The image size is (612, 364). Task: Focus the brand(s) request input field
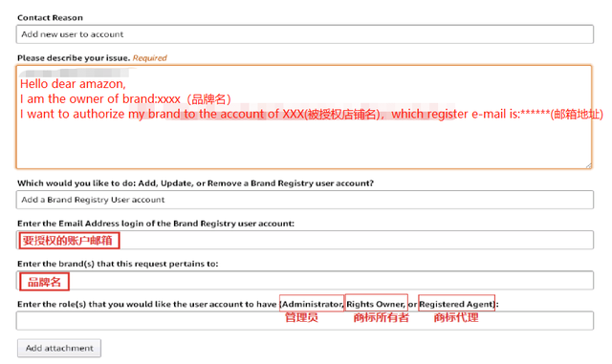[x=305, y=281]
